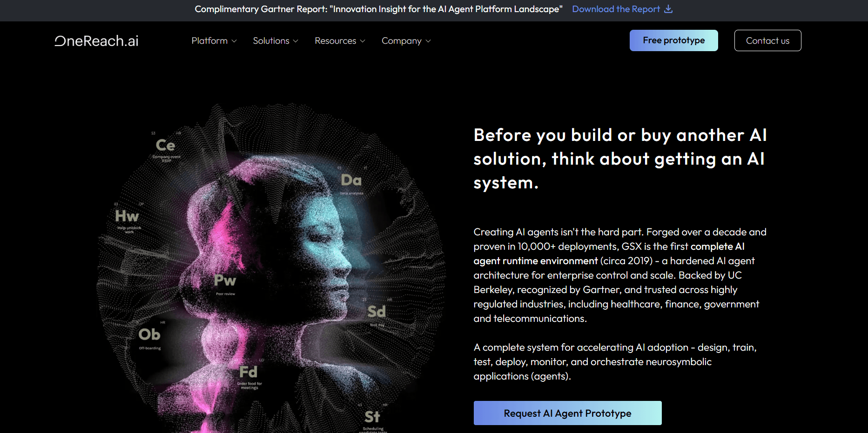
Task: Open the Solutions dropdown
Action: pos(275,40)
